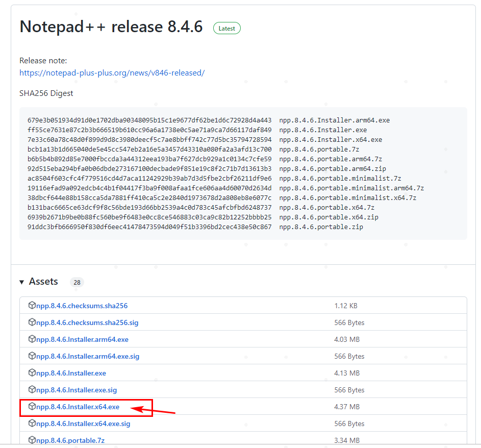The width and height of the screenshot is (481, 448).
Task: Click the 3.34 MB size value
Action: (x=347, y=441)
